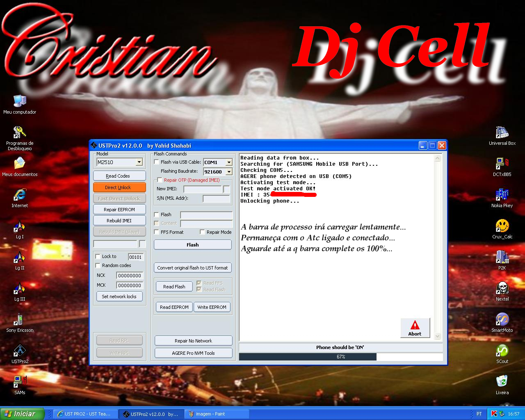Open AGERE Pro NVM Tools
The width and height of the screenshot is (525, 420).
[x=194, y=353]
